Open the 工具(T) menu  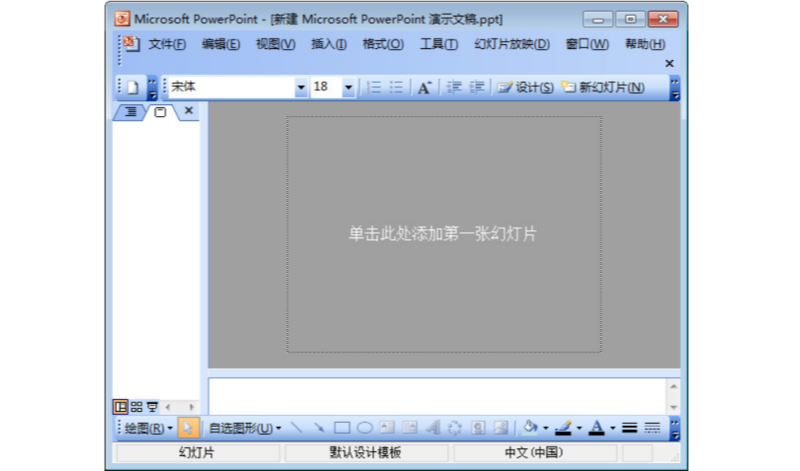(439, 44)
